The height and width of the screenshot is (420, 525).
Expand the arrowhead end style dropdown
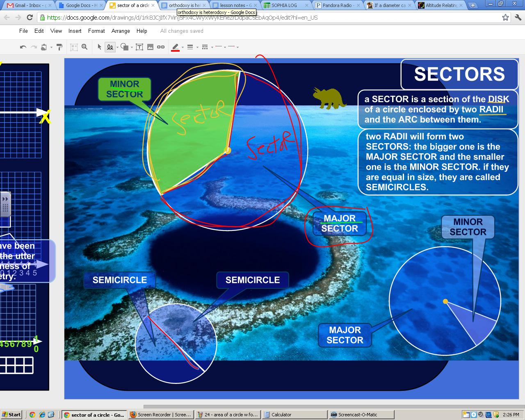[237, 47]
